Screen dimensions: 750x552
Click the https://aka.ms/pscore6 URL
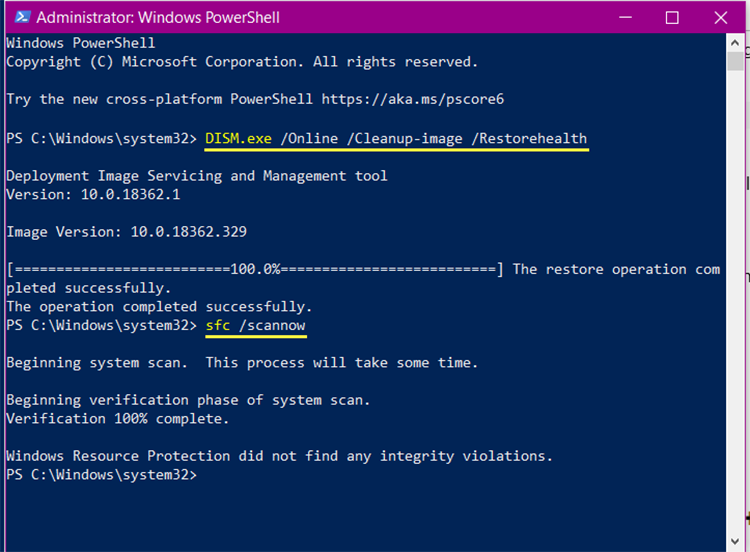tap(412, 99)
